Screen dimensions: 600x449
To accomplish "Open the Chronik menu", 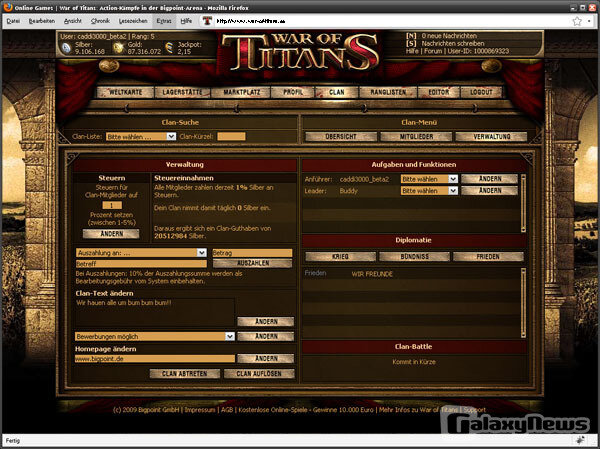I will point(100,21).
